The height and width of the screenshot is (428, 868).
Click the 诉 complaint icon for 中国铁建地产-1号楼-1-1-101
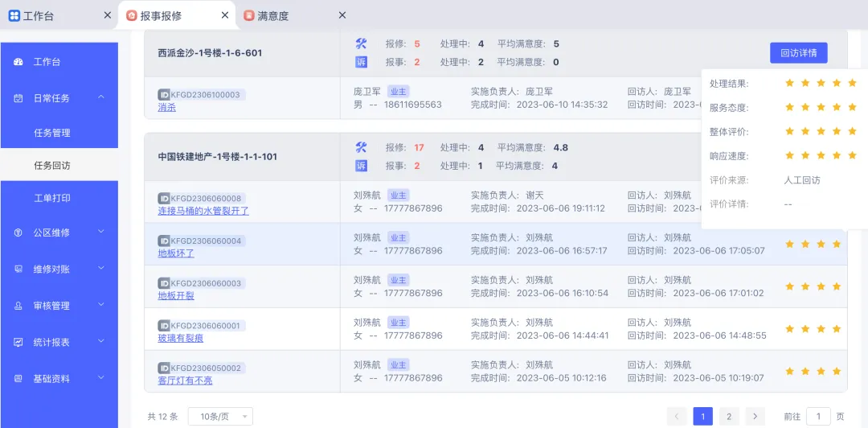[361, 166]
